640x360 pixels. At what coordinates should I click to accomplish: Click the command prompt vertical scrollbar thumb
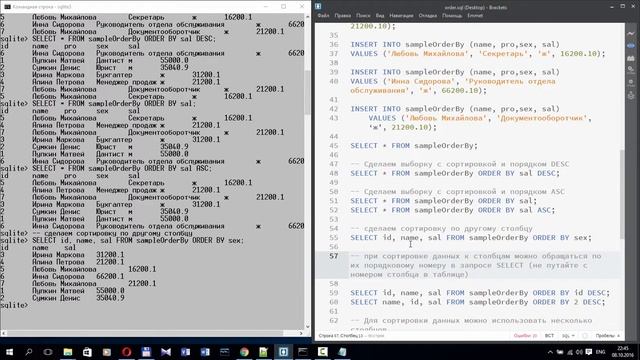click(x=307, y=93)
